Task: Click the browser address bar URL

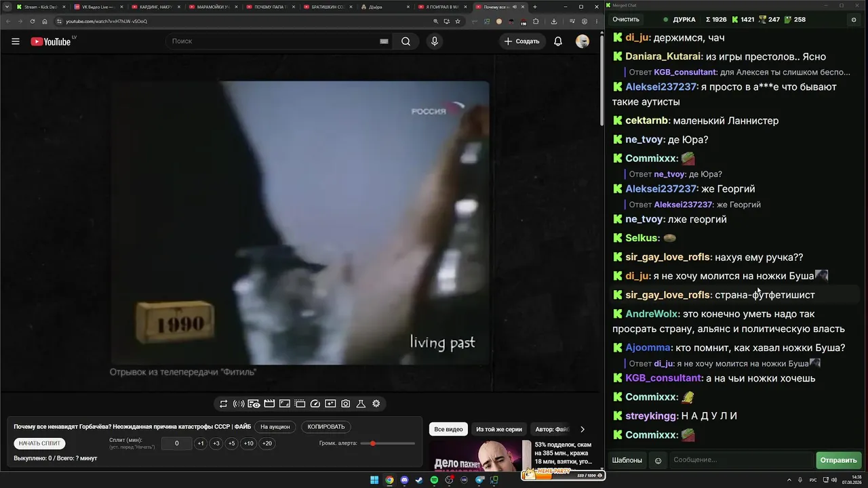Action: click(x=106, y=21)
